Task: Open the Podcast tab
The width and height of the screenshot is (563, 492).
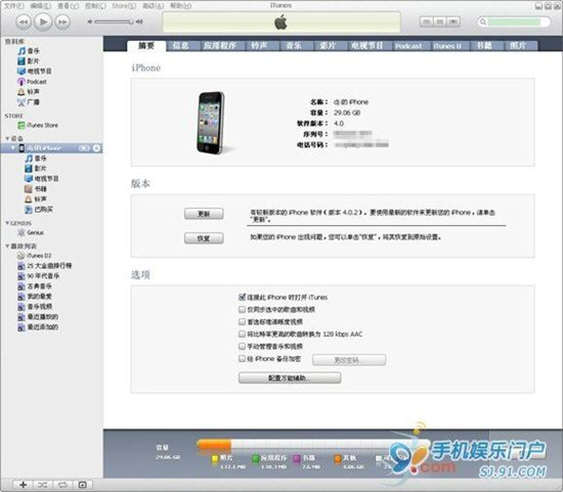Action: click(x=408, y=46)
